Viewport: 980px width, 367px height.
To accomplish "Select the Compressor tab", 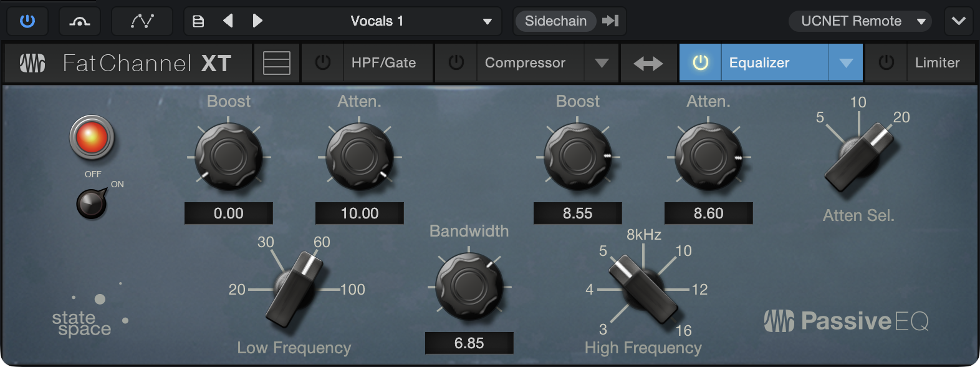I will (x=530, y=62).
